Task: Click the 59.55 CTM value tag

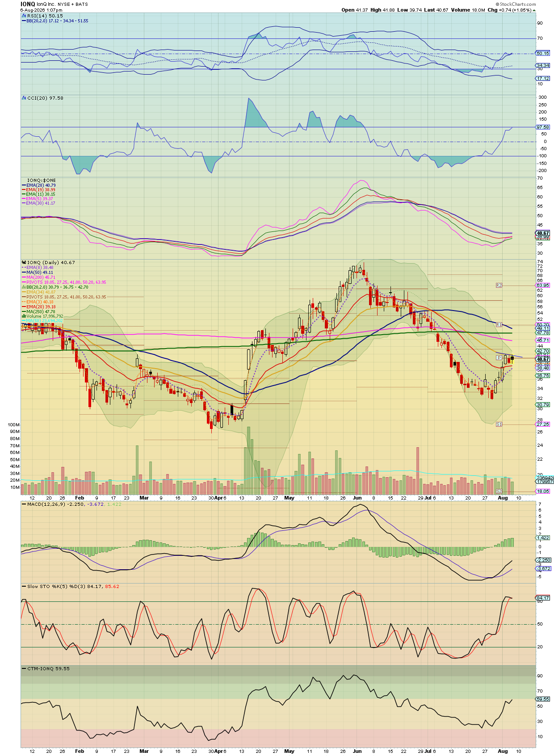Action: (x=543, y=699)
